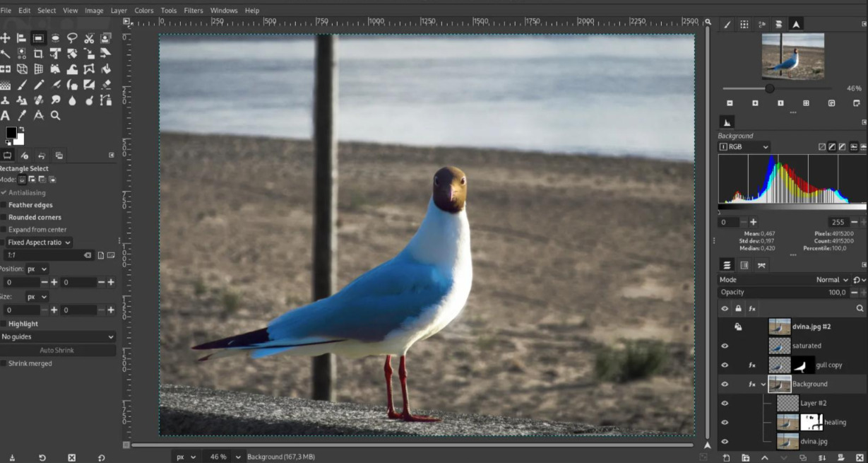Select the Text tool
The image size is (868, 463).
(5, 116)
